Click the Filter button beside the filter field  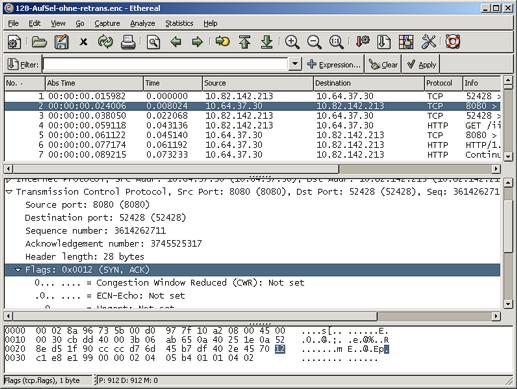[23, 64]
